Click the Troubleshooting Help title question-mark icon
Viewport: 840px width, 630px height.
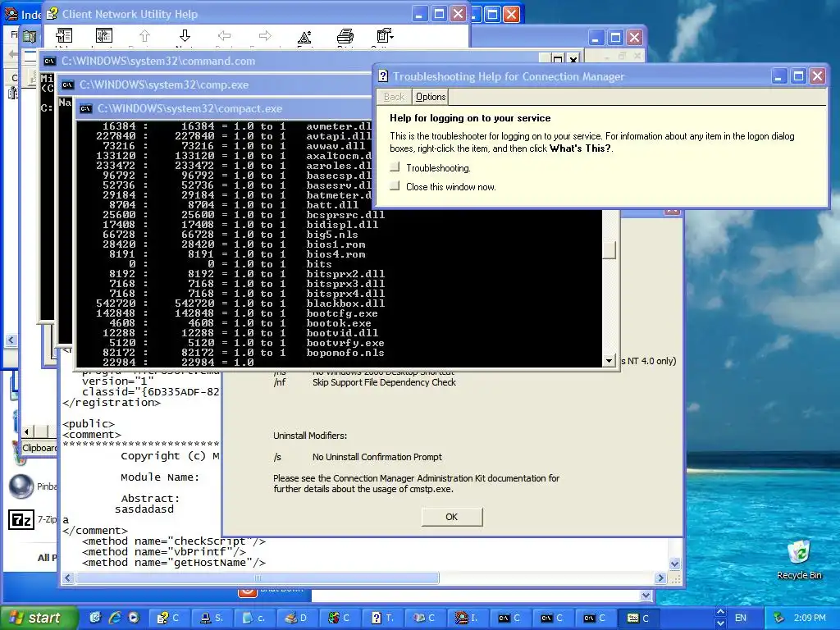coord(383,76)
